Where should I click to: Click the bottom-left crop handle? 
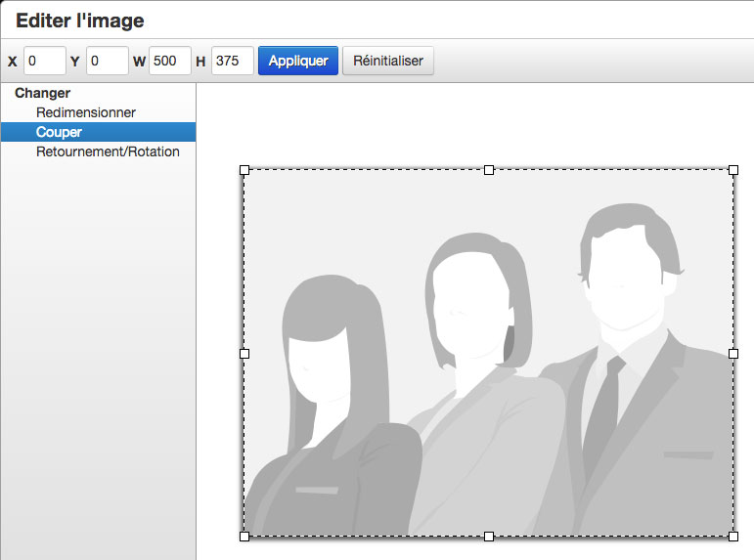pyautogui.click(x=244, y=537)
